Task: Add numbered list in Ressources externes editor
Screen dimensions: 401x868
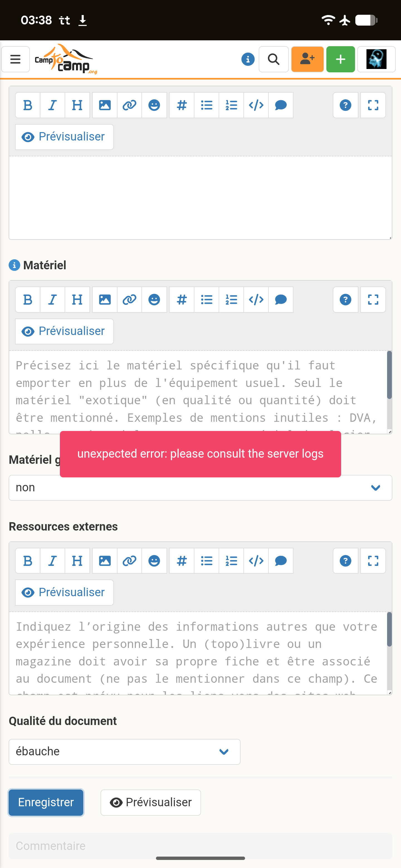Action: 231,561
